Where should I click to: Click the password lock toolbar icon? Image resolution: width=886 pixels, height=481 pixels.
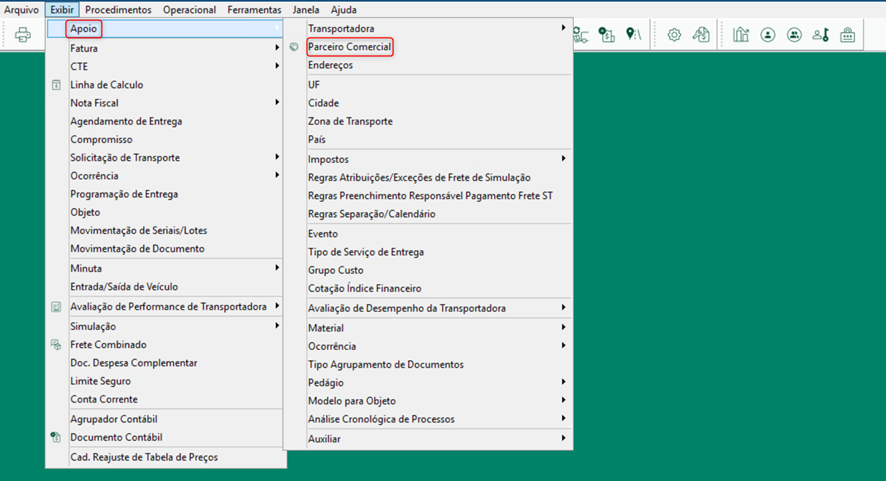click(x=847, y=35)
